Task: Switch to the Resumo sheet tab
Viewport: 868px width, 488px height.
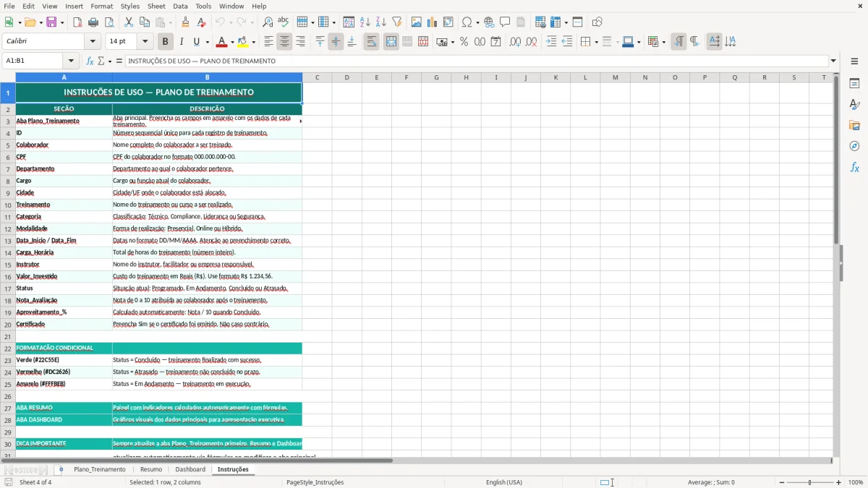Action: click(151, 469)
